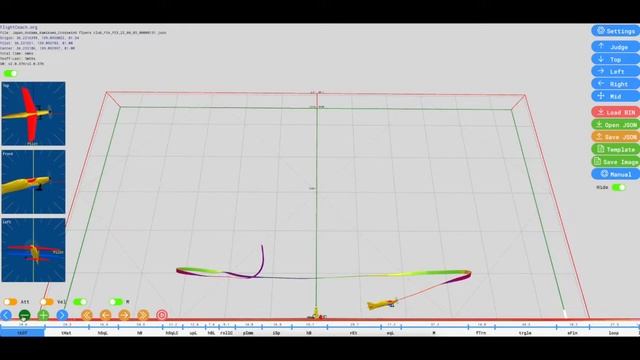Screen dimensions: 640x360
Task: Click the green plus button
Action: 43,315
